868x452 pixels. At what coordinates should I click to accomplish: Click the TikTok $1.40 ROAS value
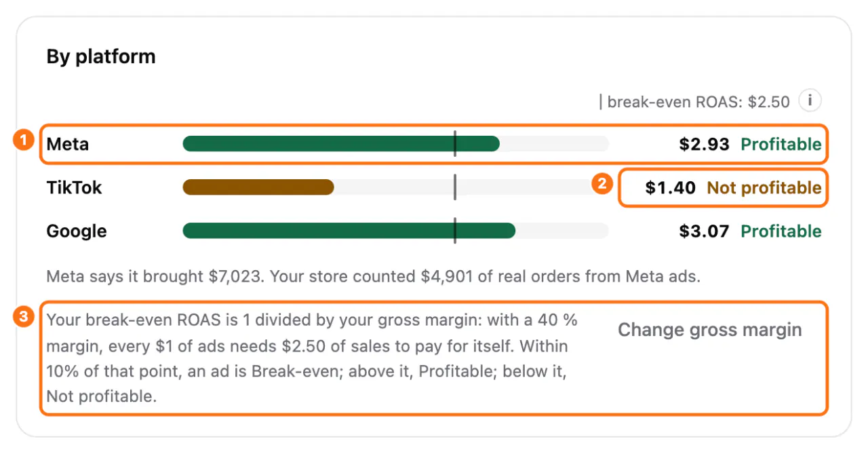coord(671,187)
